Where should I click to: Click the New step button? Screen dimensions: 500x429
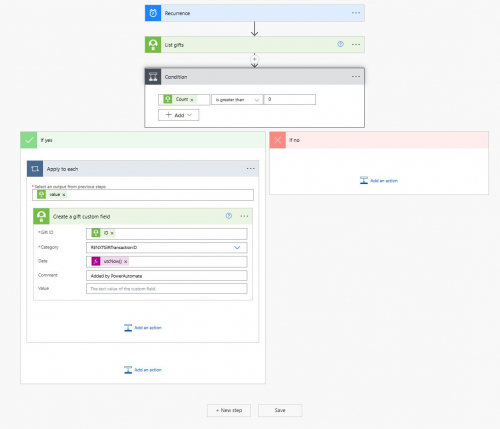pyautogui.click(x=229, y=410)
